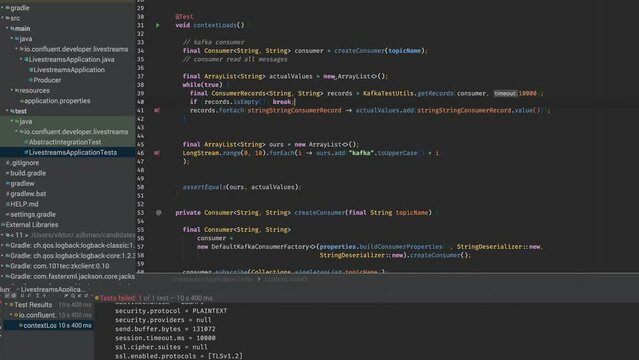Click 'ssl.cipher.suites = null' console line

pos(161,347)
